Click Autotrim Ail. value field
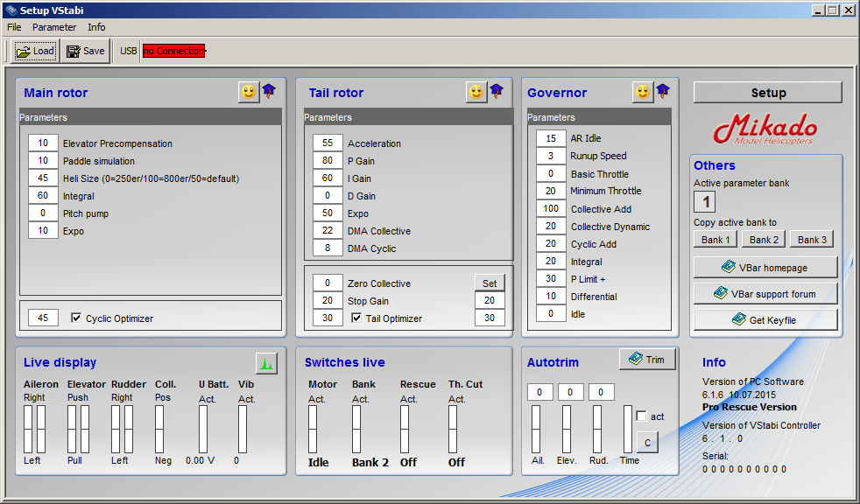The height and width of the screenshot is (504, 860). [540, 392]
